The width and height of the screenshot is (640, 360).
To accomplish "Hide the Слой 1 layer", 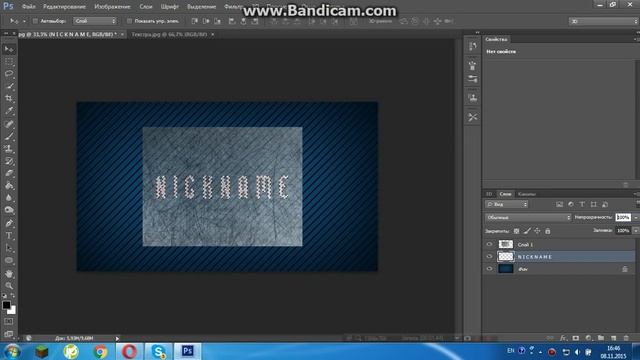I will coord(489,244).
